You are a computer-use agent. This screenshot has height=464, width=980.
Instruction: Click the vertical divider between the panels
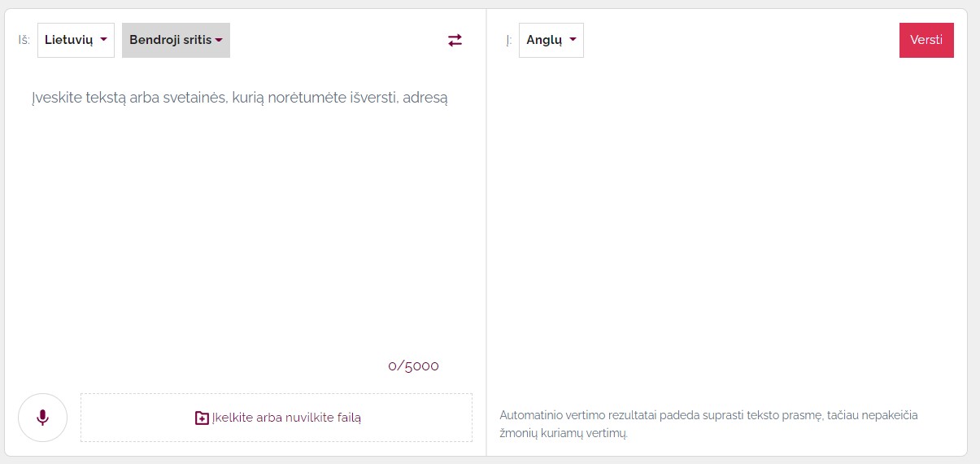[x=486, y=232]
